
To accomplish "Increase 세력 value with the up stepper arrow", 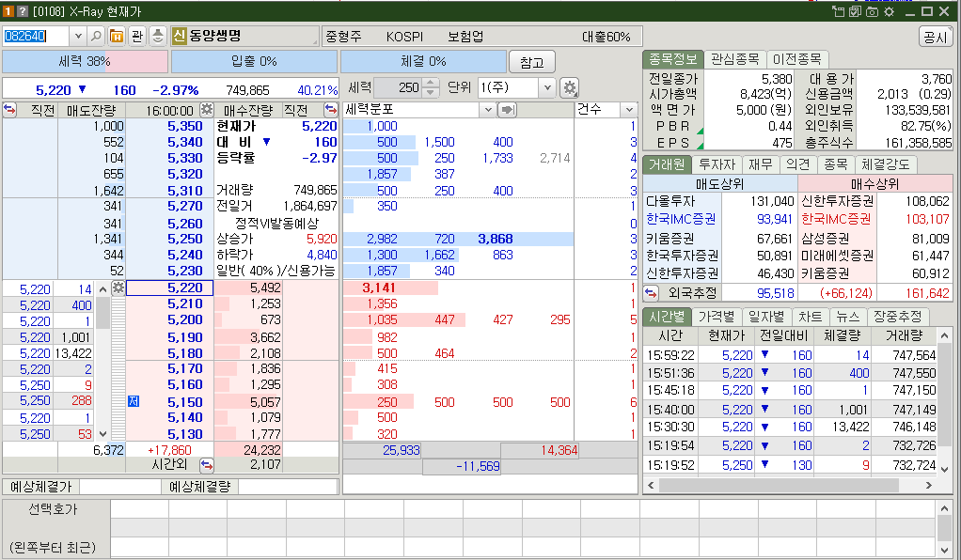I will [430, 81].
